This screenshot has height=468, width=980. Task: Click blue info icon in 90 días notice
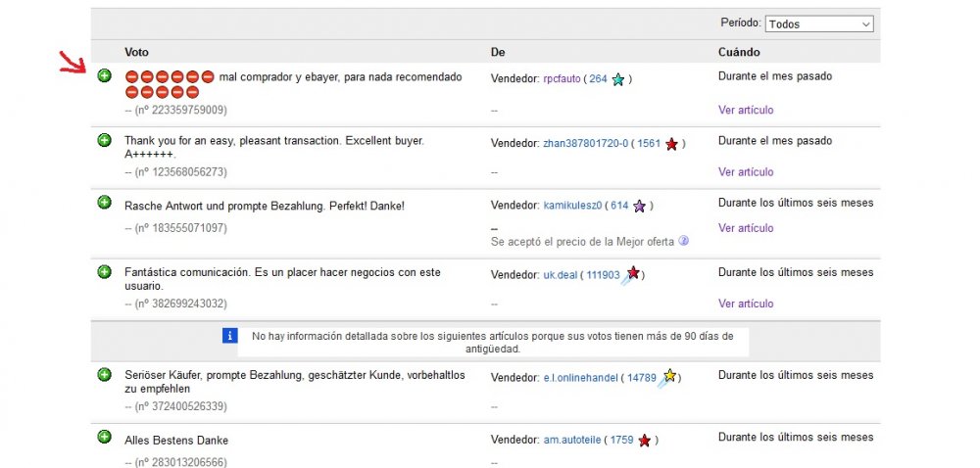[x=229, y=336]
